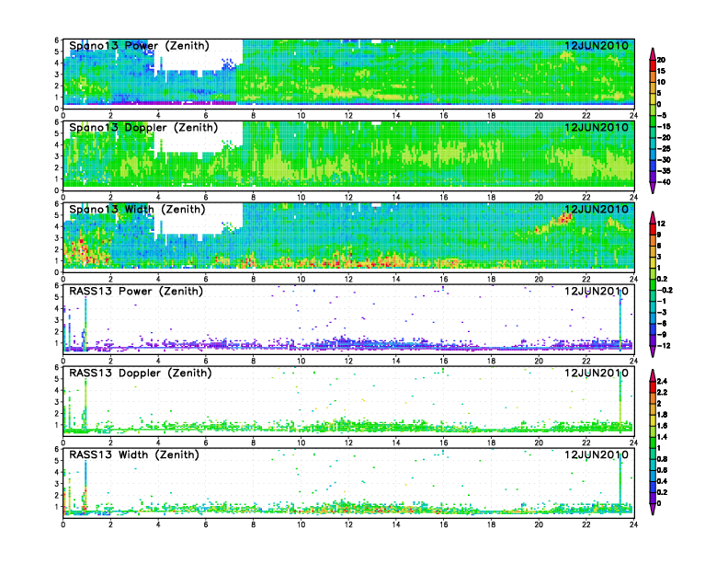This screenshot has width=728, height=563.
Task: Select the 'Spano13 Doppler (Zenith)' panel title
Action: pos(143,128)
